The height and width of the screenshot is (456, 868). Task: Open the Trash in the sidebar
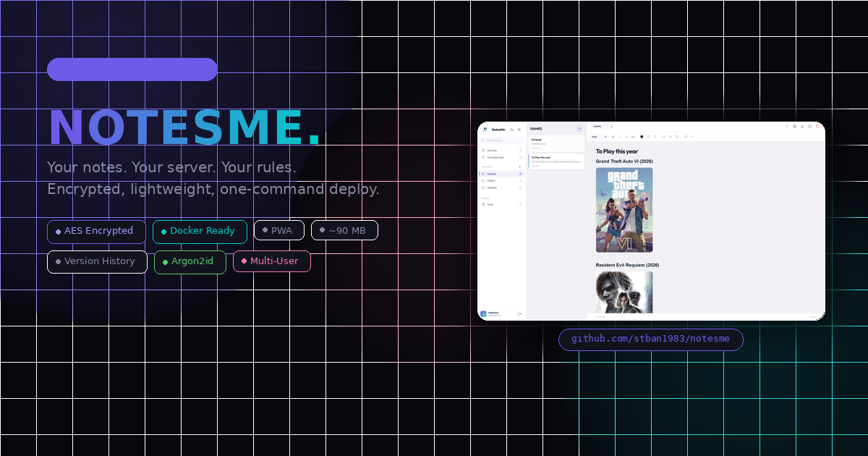click(501, 204)
